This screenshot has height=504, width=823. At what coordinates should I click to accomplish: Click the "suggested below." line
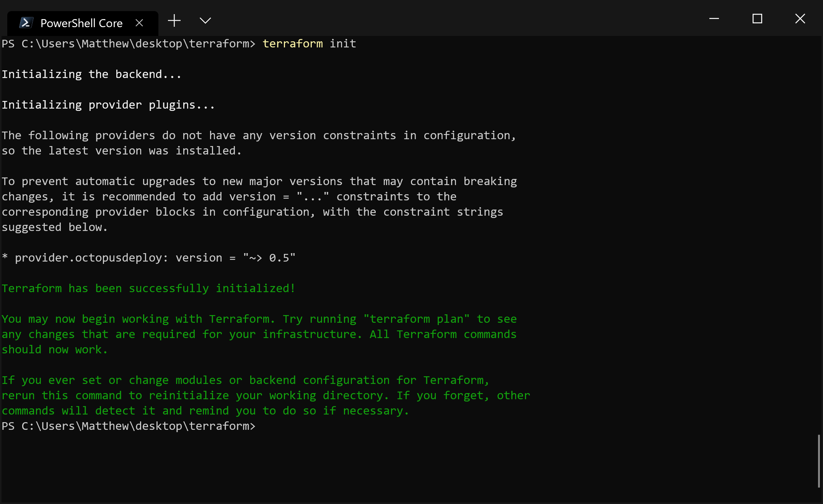[54, 227]
